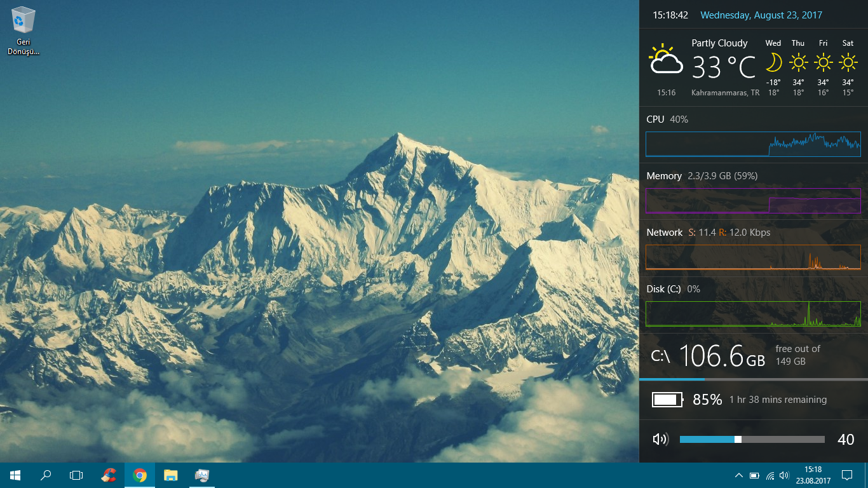Click Saturday sunny forecast icon
Viewport: 868px width, 488px height.
(848, 62)
